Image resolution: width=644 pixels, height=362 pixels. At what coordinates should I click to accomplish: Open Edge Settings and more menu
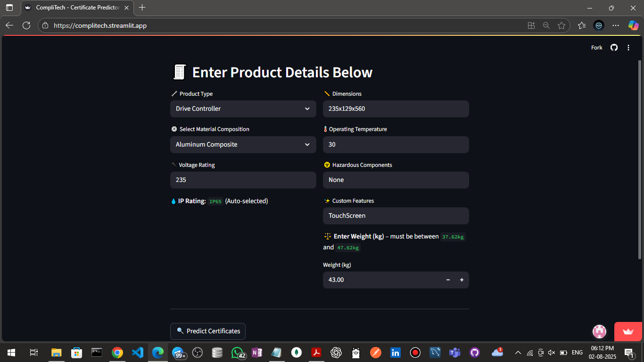click(616, 25)
